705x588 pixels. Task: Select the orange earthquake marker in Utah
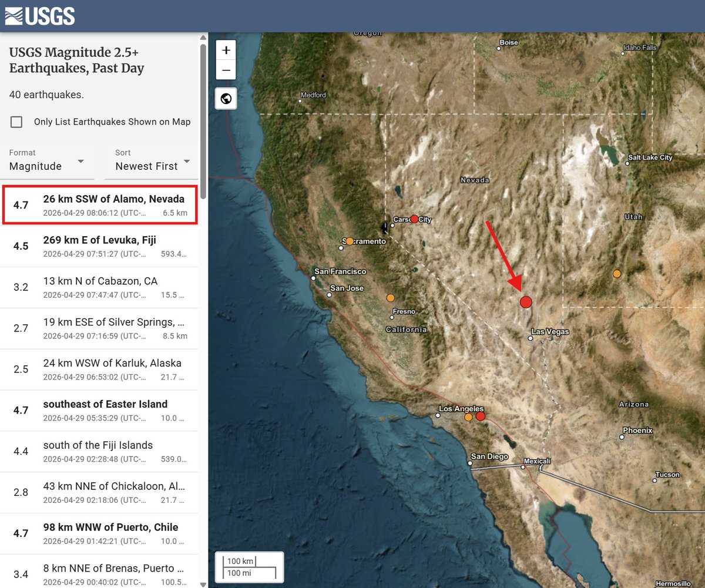(x=616, y=274)
